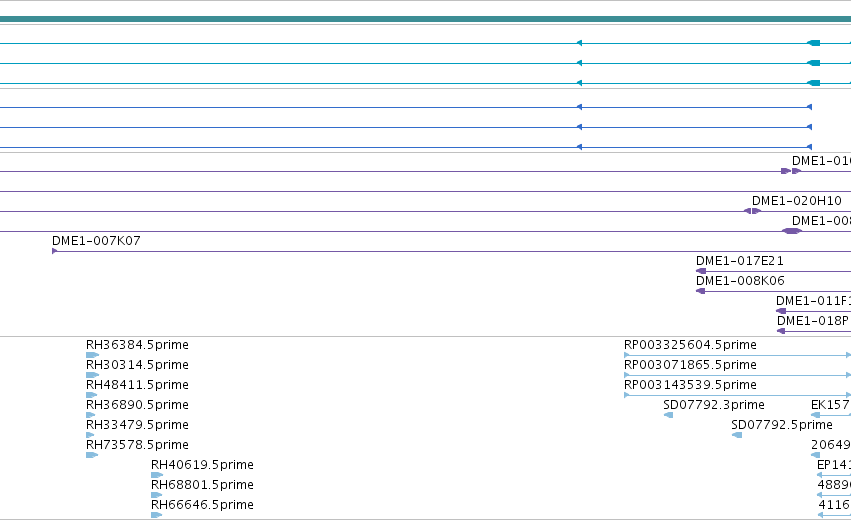Click the DME1-017E21 clone label

point(740,261)
